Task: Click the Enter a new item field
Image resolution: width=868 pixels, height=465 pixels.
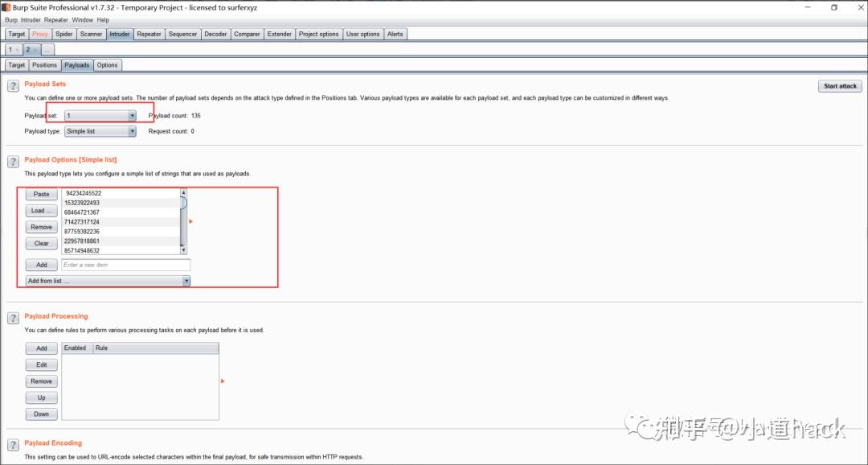Action: pos(125,265)
